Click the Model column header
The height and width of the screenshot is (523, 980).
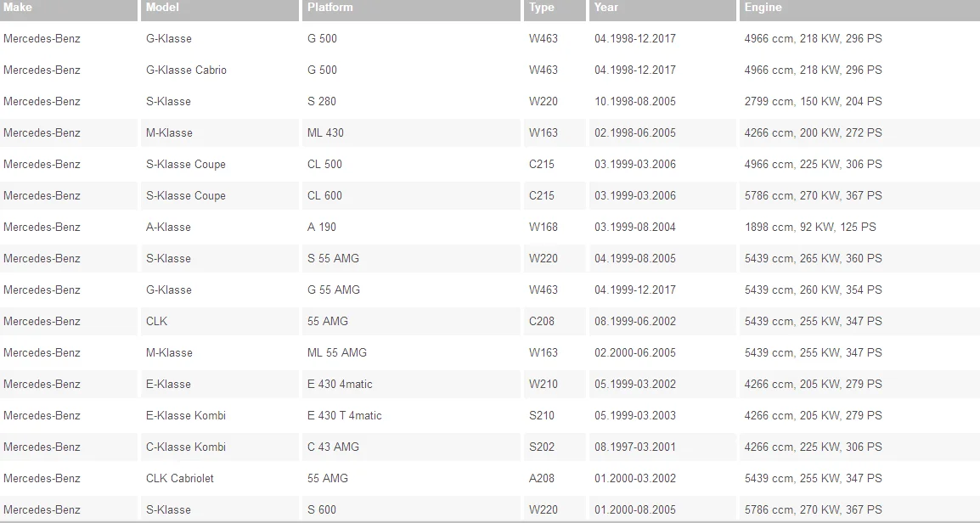219,9
